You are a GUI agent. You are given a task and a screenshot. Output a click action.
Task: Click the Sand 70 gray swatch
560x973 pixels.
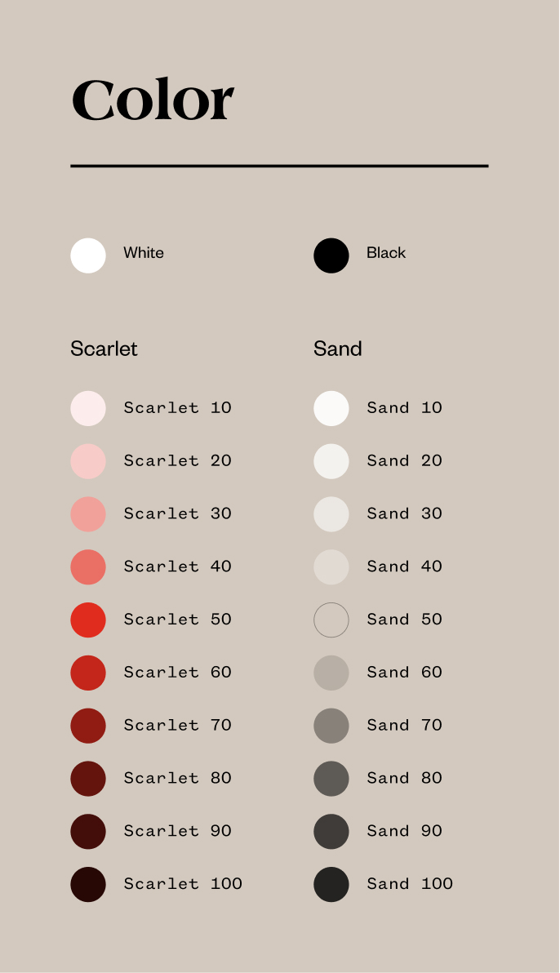(331, 726)
